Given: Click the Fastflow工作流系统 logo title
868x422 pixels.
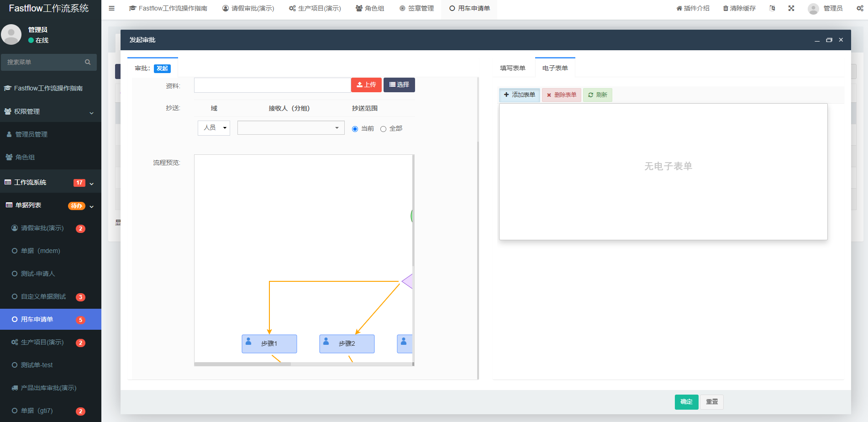Looking at the screenshot, I should point(49,8).
